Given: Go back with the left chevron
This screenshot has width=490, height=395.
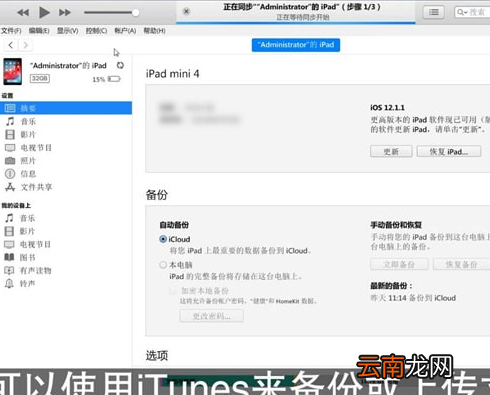Looking at the screenshot, I should [x=11, y=45].
